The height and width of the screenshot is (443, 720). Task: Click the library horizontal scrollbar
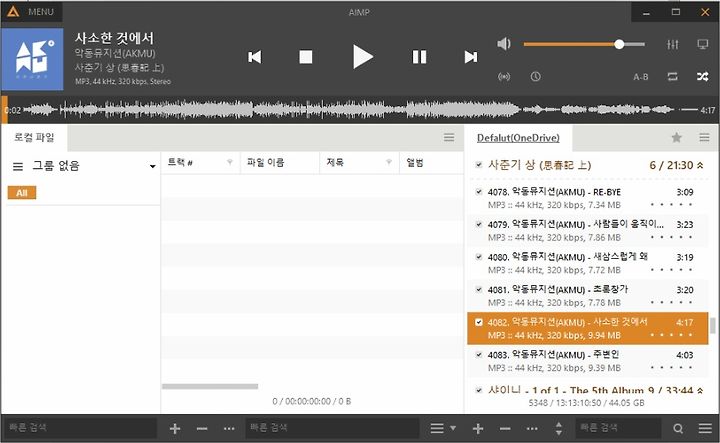pyautogui.click(x=210, y=387)
